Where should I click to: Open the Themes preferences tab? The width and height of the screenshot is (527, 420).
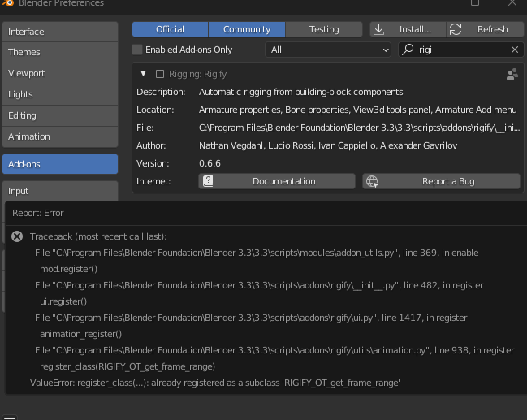tap(60, 53)
